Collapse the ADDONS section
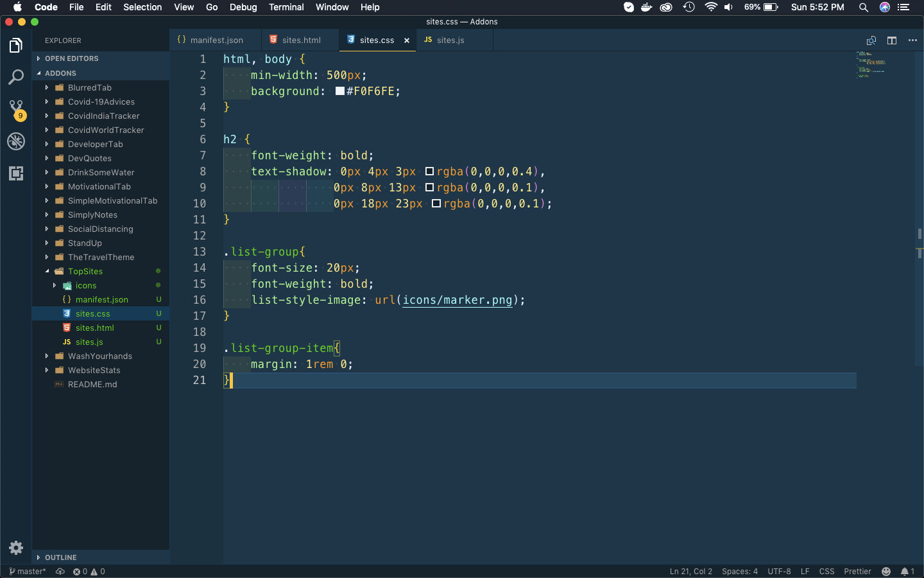 [101, 73]
